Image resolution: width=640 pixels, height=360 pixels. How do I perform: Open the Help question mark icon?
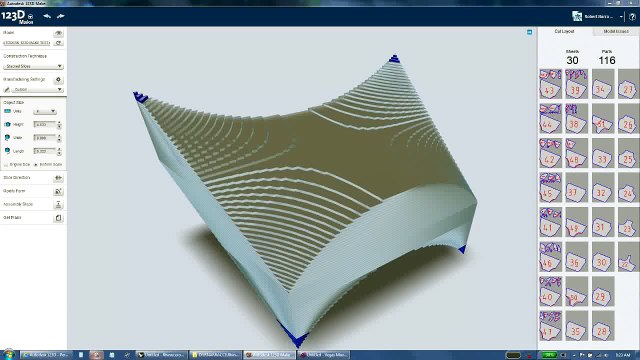tap(632, 17)
